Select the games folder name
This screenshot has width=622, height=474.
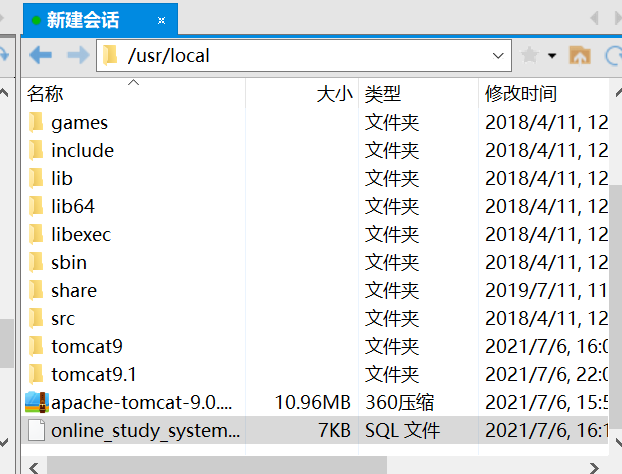[x=79, y=123]
